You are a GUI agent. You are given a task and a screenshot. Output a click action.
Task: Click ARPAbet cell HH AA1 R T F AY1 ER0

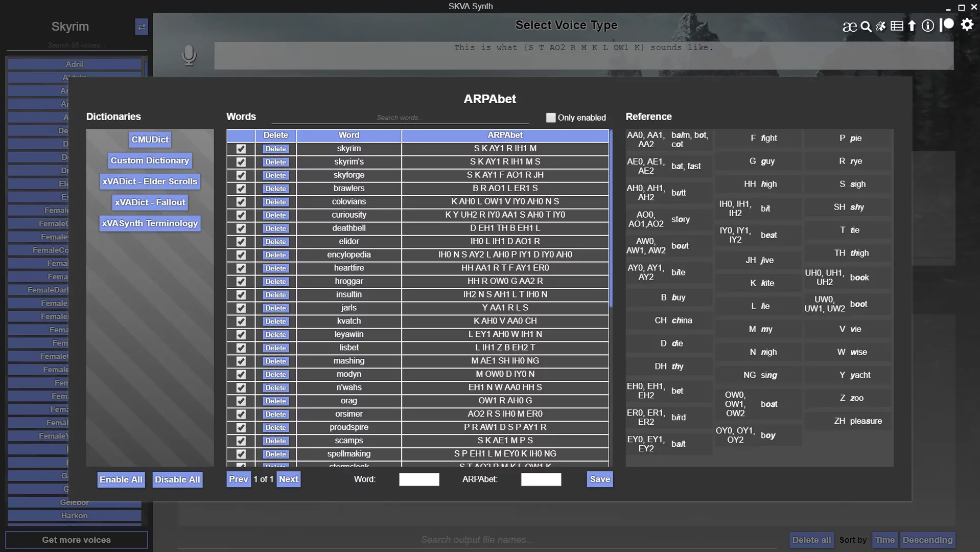(x=505, y=268)
